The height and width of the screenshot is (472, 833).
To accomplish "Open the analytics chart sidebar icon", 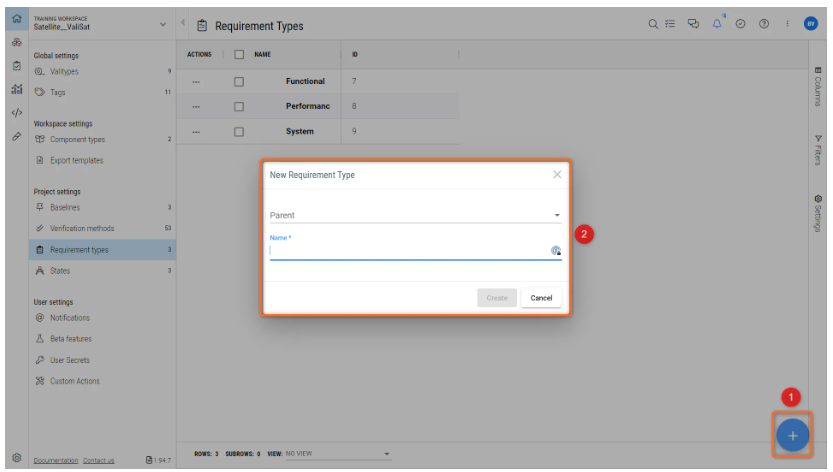I will (16, 89).
